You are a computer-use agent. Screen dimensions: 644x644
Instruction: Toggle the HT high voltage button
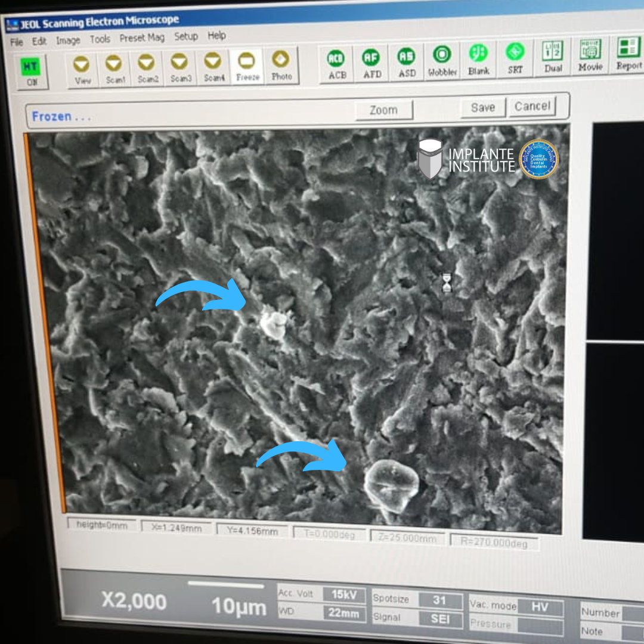point(31,72)
